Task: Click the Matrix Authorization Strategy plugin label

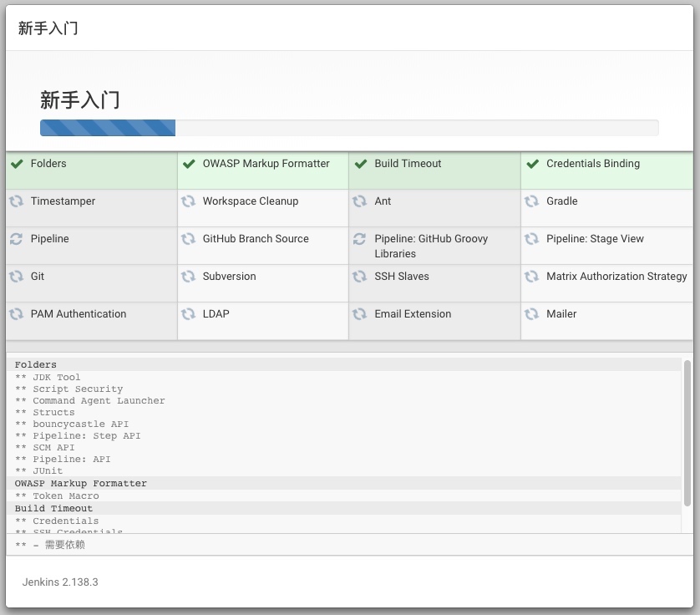Action: tap(616, 277)
